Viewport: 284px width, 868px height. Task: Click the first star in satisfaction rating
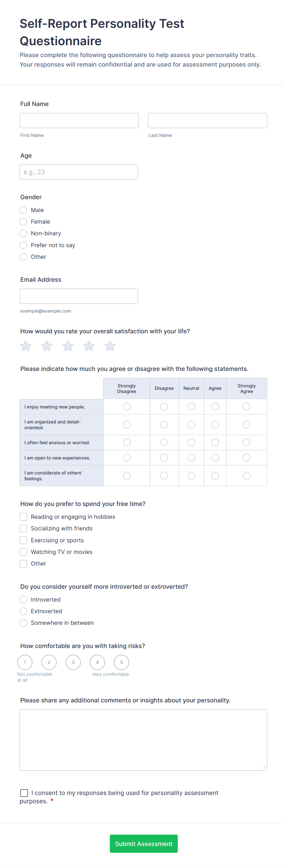26,346
